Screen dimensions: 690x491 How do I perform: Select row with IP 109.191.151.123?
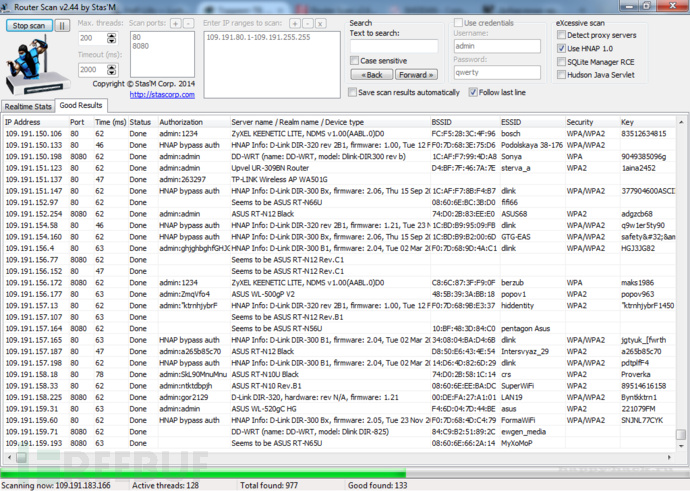click(x=339, y=168)
